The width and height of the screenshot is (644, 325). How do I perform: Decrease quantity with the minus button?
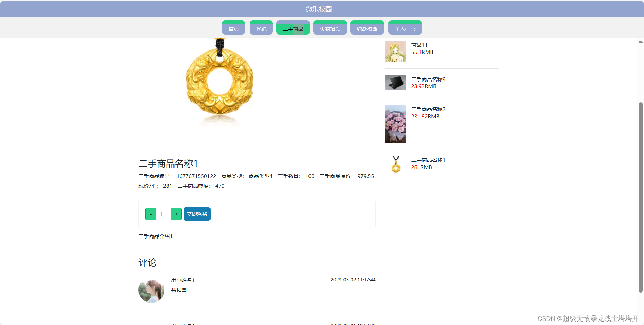point(151,214)
